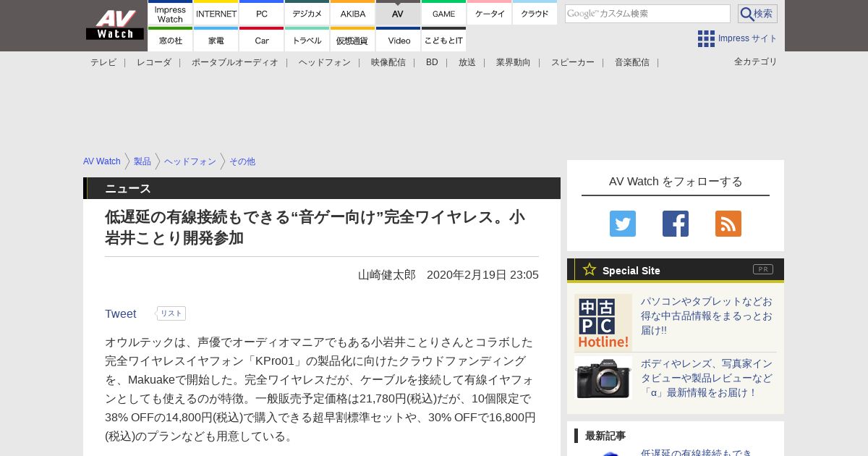Go to the ポータブルオーディオ category

[x=235, y=62]
